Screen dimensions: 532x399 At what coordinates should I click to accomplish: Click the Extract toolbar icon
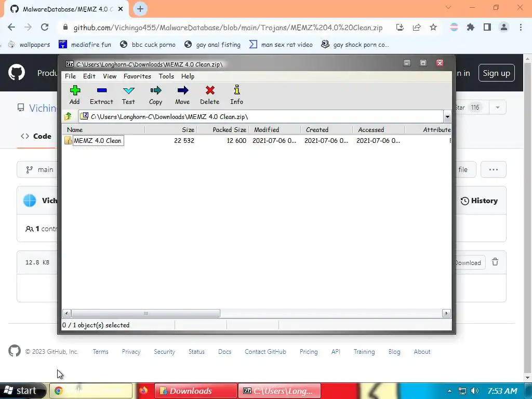tap(101, 95)
